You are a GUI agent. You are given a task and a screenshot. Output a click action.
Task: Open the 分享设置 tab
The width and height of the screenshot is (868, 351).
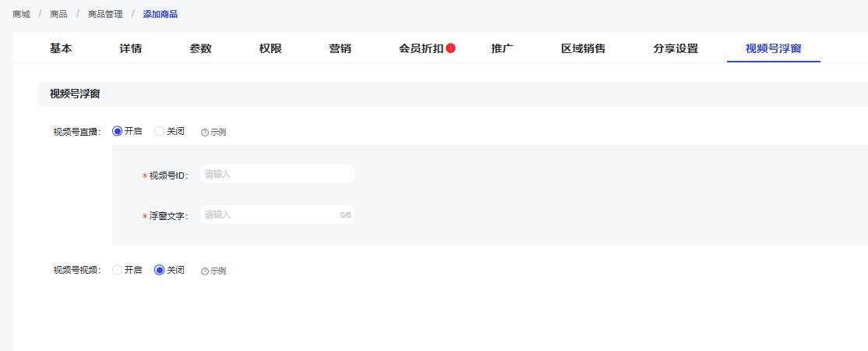(x=676, y=48)
